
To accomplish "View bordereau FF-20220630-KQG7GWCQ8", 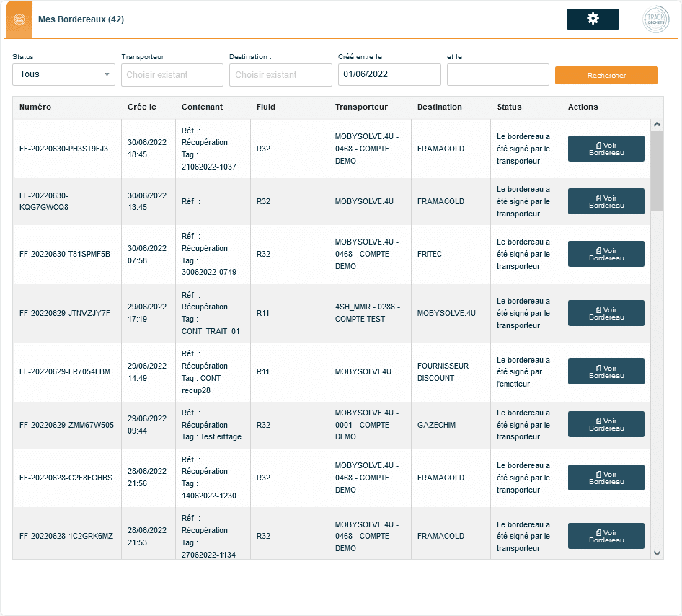I will pos(606,201).
